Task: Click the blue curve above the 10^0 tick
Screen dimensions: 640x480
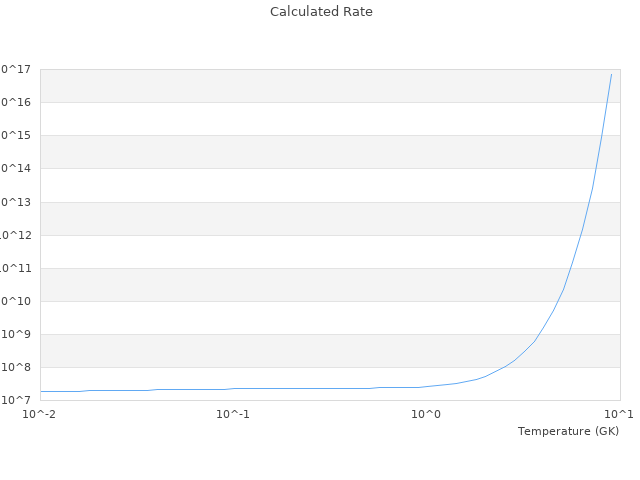Action: click(427, 386)
